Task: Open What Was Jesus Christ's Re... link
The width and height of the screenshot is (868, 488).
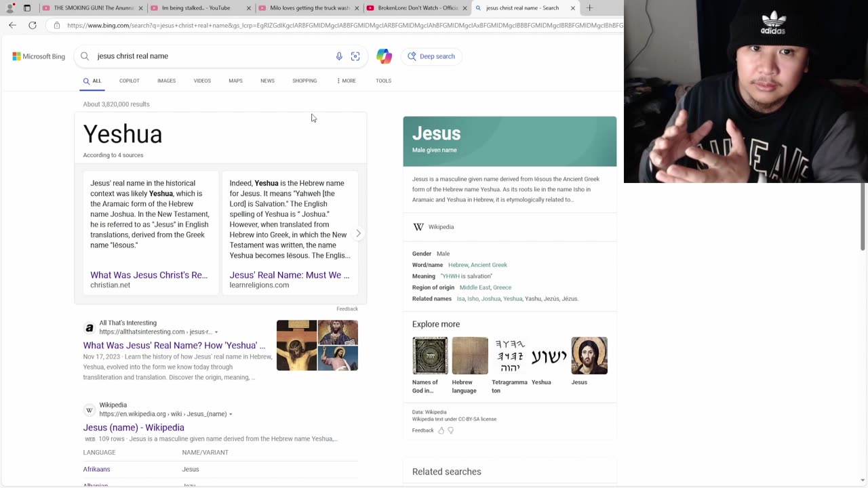Action: (149, 275)
